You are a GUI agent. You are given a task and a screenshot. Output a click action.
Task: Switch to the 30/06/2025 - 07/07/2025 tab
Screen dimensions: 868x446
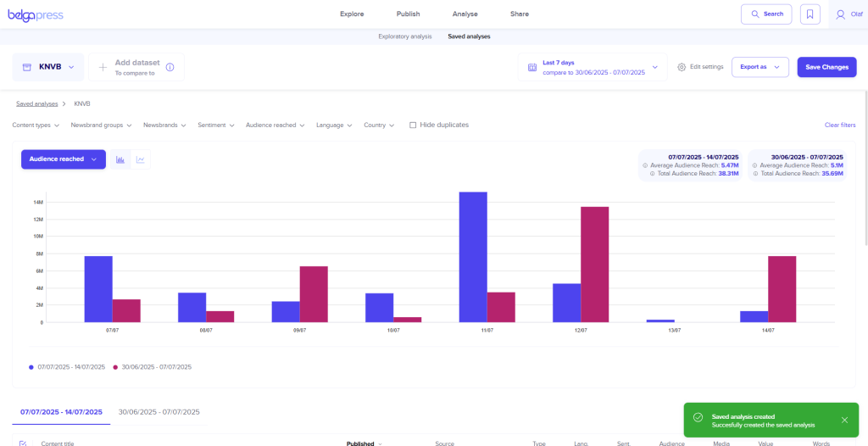159,412
